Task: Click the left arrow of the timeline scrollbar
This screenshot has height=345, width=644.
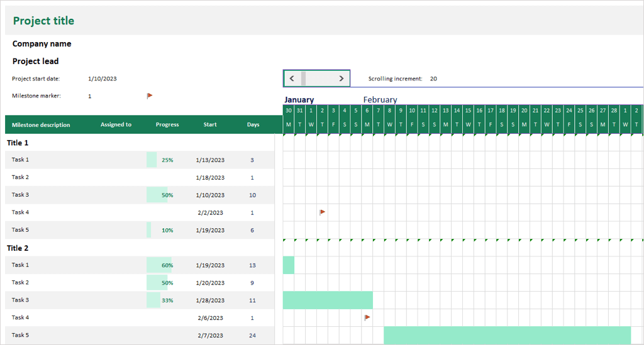Action: point(292,79)
